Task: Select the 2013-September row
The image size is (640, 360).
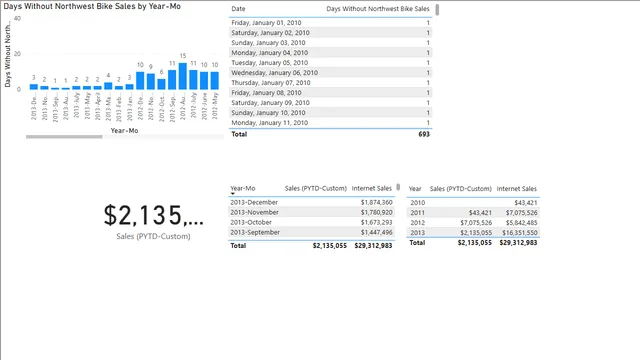Action: pyautogui.click(x=311, y=232)
